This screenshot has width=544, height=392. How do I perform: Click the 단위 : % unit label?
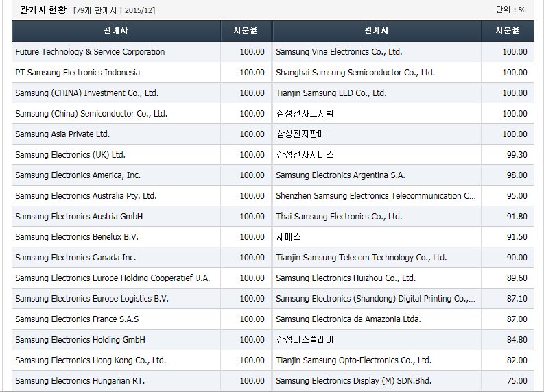[x=510, y=10]
